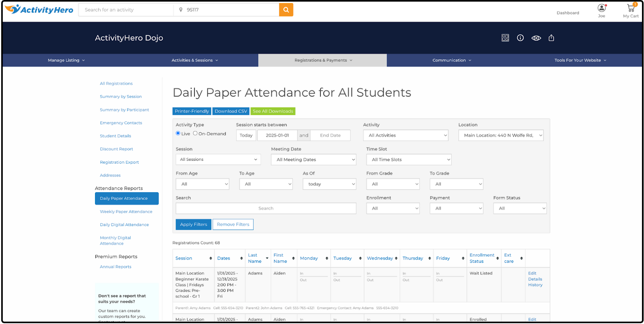Sort table by Thursday column arrows
The width and height of the screenshot is (644, 324).
point(429,258)
